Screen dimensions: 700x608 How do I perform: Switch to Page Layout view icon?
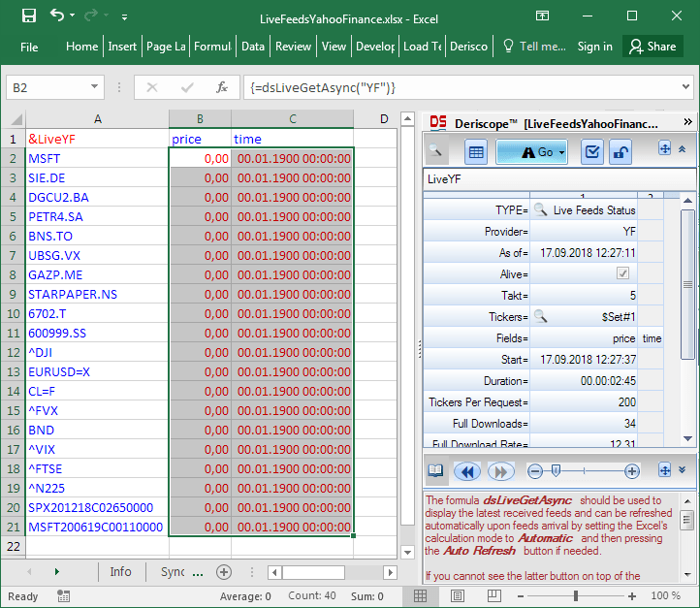tap(458, 595)
